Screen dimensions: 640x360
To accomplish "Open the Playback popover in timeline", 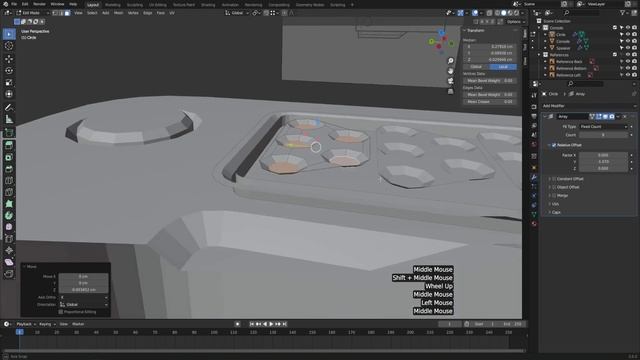I will (x=26, y=324).
